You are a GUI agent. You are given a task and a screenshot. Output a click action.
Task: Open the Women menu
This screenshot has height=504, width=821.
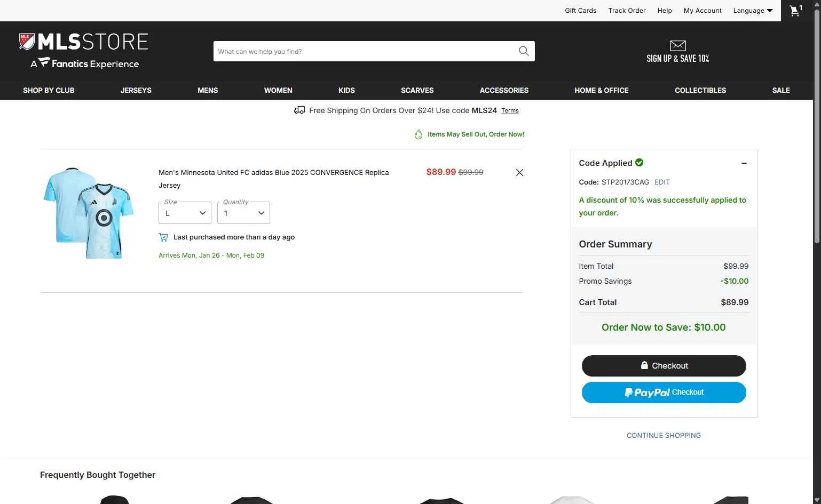[x=278, y=90]
